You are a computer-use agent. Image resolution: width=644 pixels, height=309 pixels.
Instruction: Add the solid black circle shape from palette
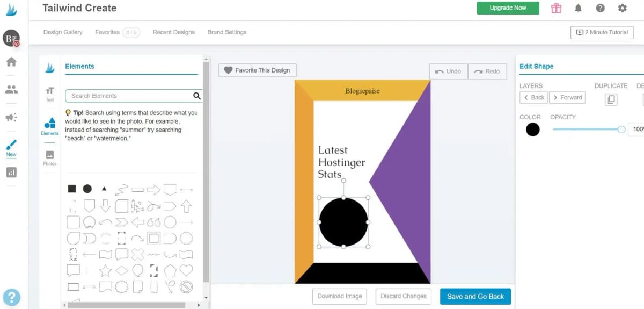click(87, 189)
